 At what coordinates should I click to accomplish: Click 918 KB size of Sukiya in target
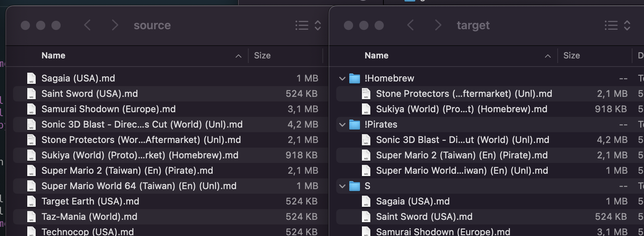tap(611, 109)
